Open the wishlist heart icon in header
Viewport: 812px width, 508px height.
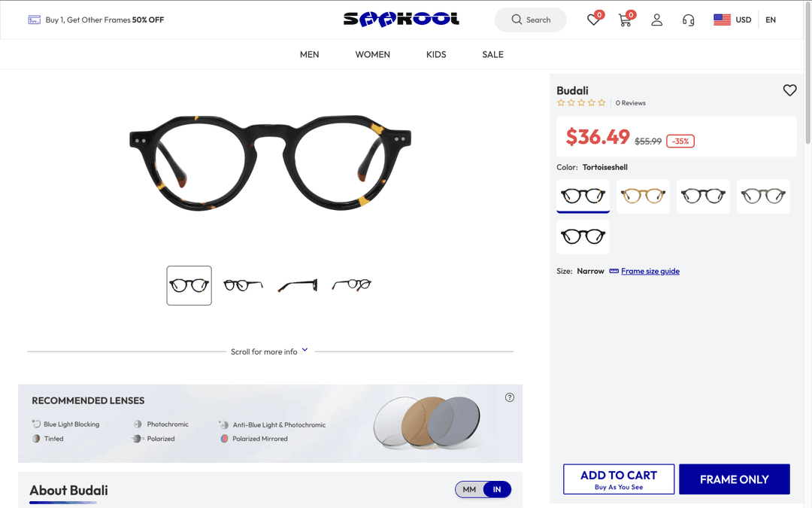(x=593, y=20)
